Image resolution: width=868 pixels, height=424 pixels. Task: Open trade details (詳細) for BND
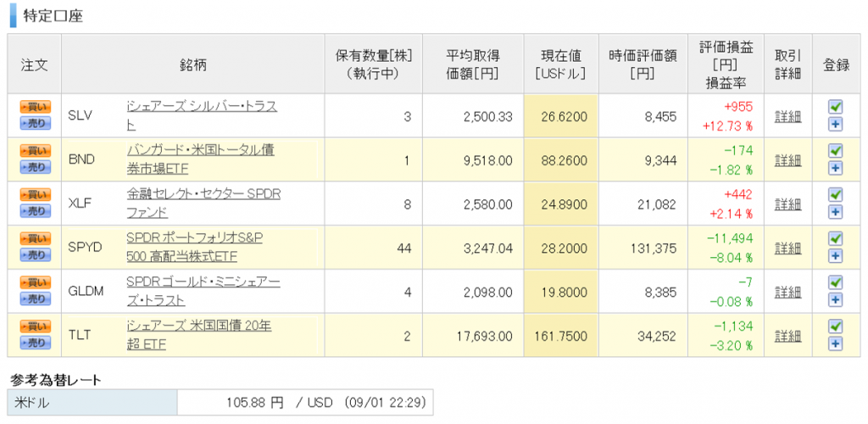click(x=787, y=159)
